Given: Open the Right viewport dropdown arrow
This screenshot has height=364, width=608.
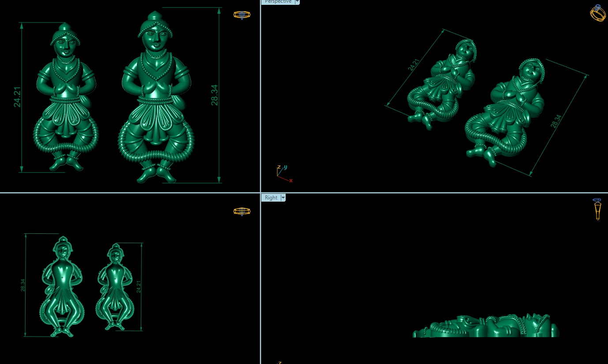Looking at the screenshot, I should pos(283,198).
